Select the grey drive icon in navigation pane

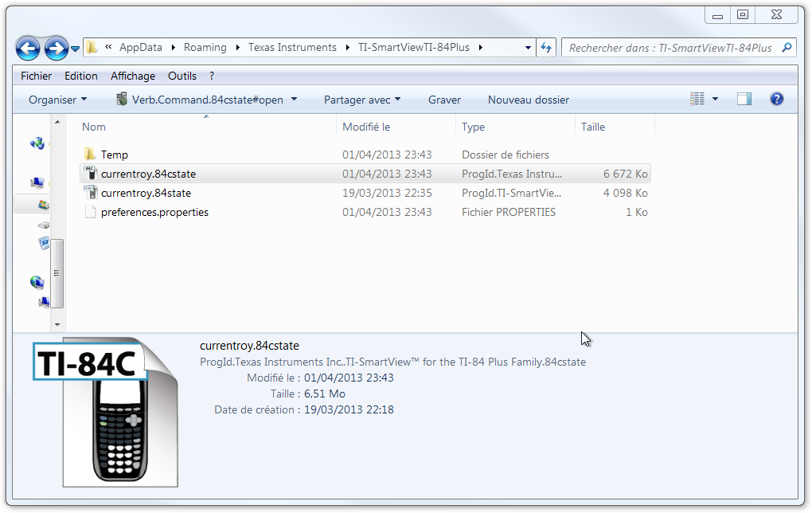point(44,225)
